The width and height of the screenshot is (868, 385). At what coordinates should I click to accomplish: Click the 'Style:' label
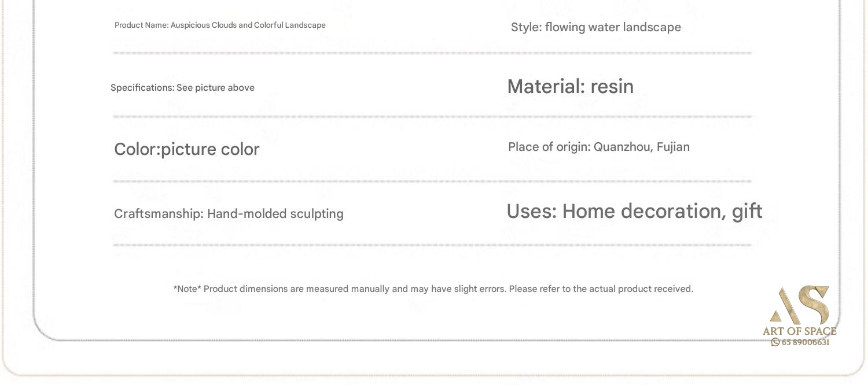(526, 27)
